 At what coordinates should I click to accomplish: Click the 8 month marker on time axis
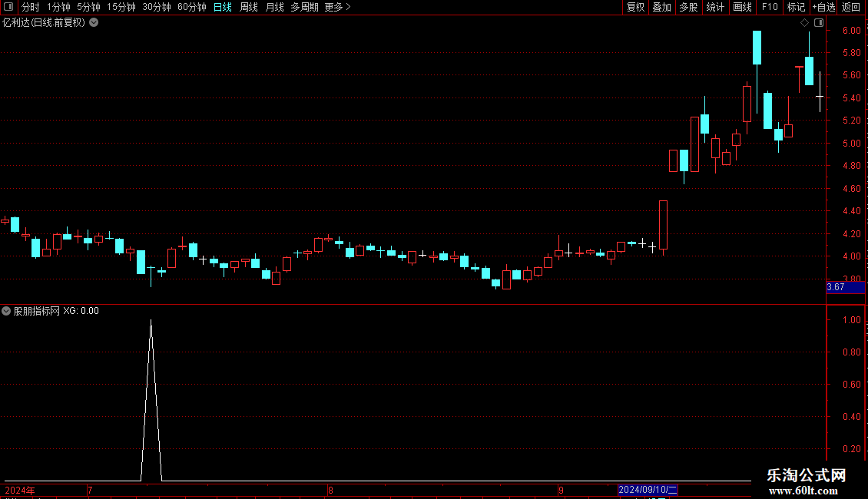pyautogui.click(x=330, y=490)
